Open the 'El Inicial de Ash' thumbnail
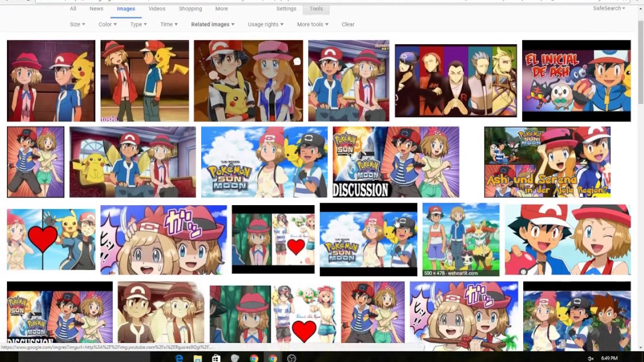This screenshot has width=644, height=362. pyautogui.click(x=576, y=81)
